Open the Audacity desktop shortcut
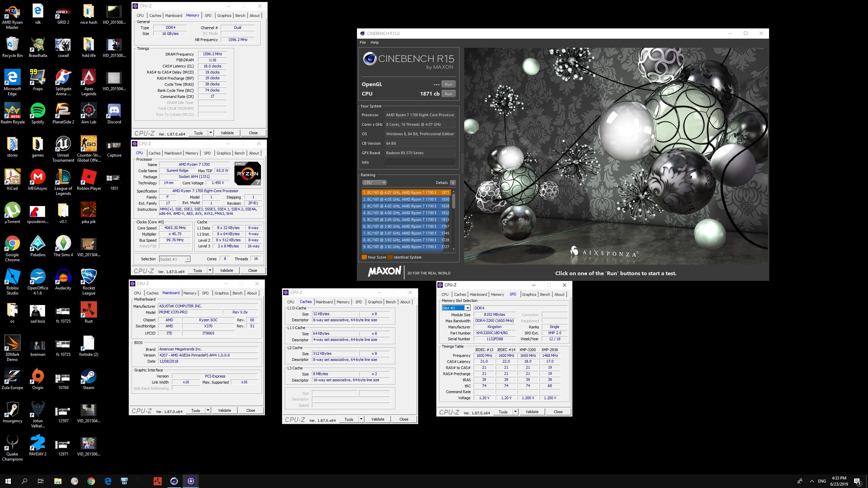 pyautogui.click(x=63, y=280)
